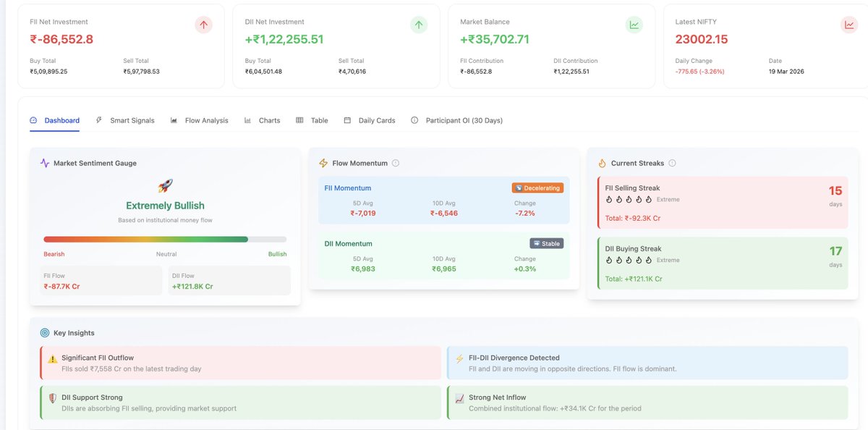This screenshot has width=868, height=430.
Task: Click the pulse icon next to Market Sentiment Gauge
Action: pos(45,164)
